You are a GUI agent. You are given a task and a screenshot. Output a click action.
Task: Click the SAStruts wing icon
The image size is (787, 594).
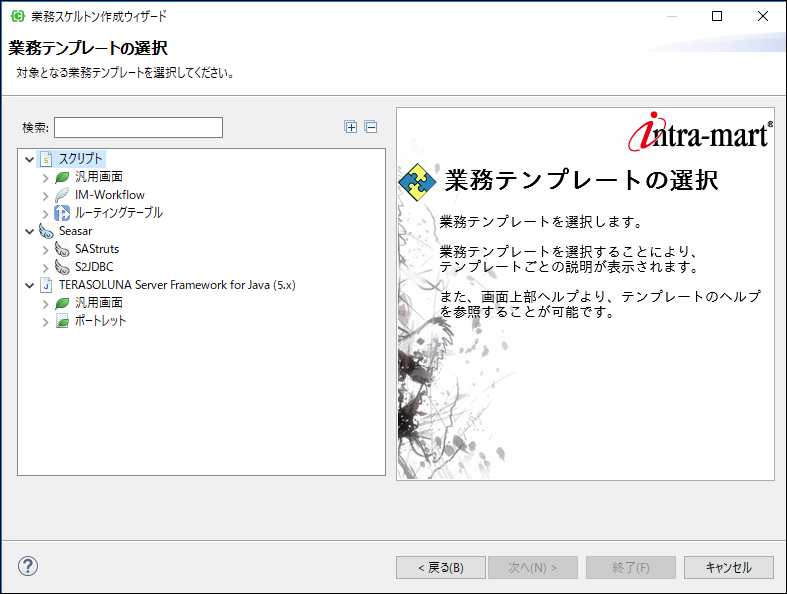click(62, 249)
